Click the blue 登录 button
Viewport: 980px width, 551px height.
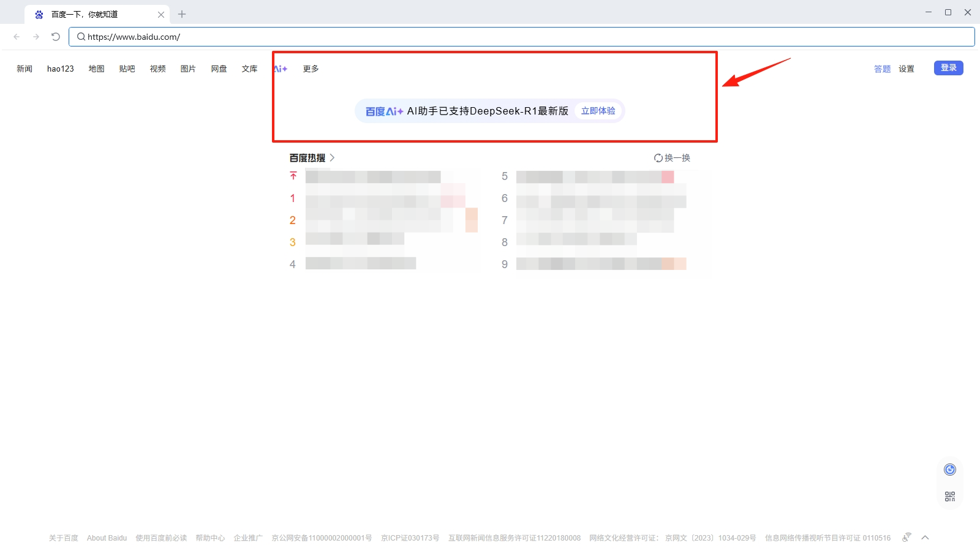(x=949, y=68)
